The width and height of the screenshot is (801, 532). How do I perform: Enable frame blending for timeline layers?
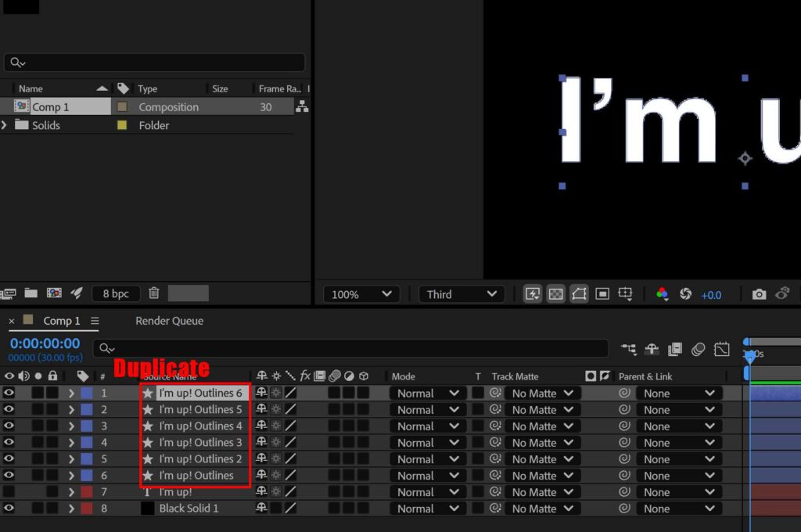point(675,349)
